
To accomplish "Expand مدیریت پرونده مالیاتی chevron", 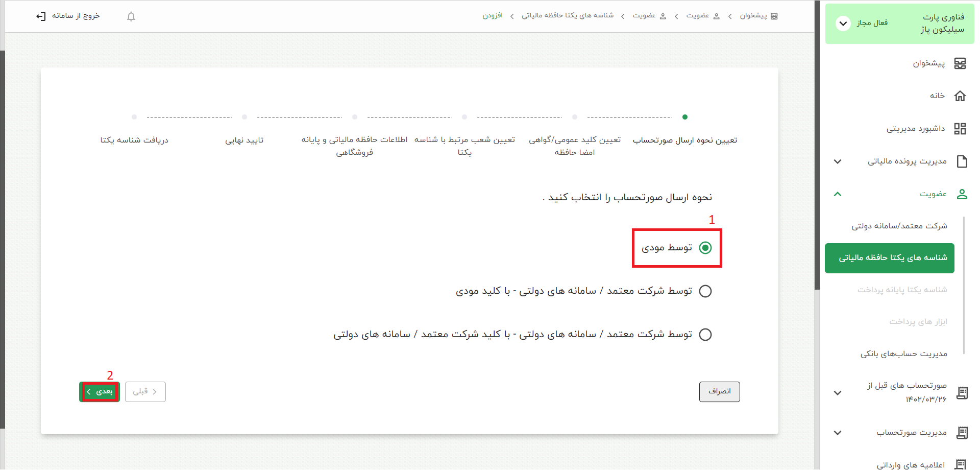I will [838, 161].
